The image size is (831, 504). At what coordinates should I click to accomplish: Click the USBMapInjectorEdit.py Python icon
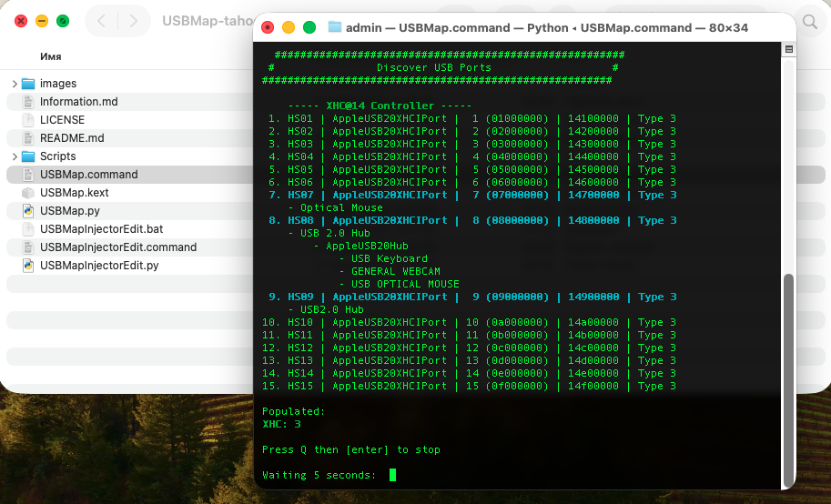point(28,266)
